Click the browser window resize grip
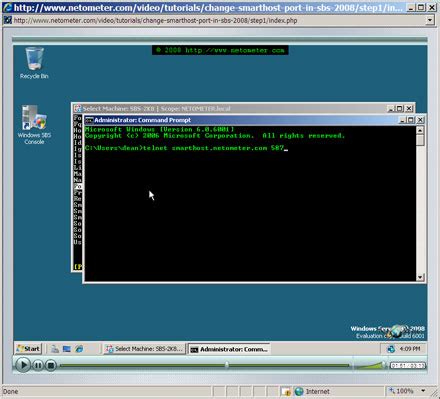The height and width of the screenshot is (399, 440). (x=434, y=392)
